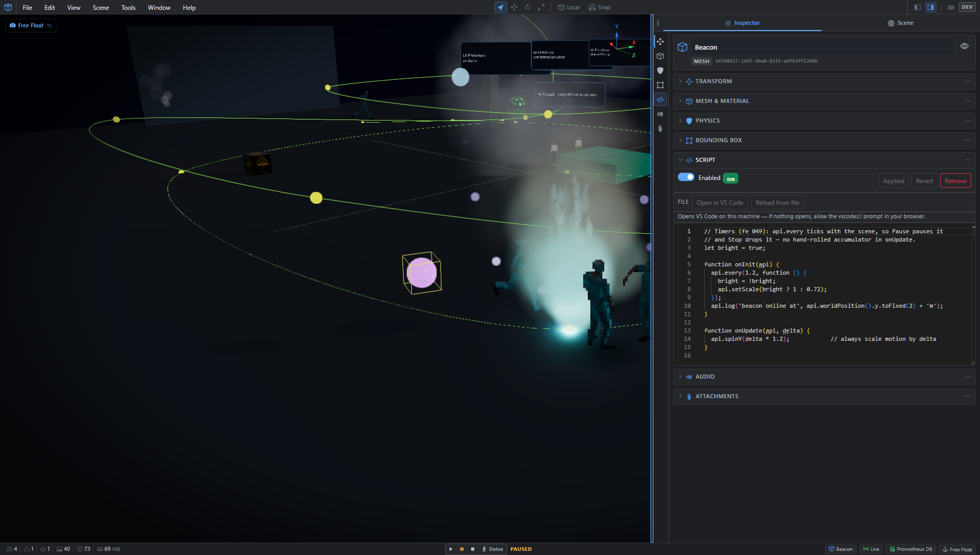Jump to Attachments via paperclip sidebar icon
This screenshot has width=980, height=555.
coord(660,128)
